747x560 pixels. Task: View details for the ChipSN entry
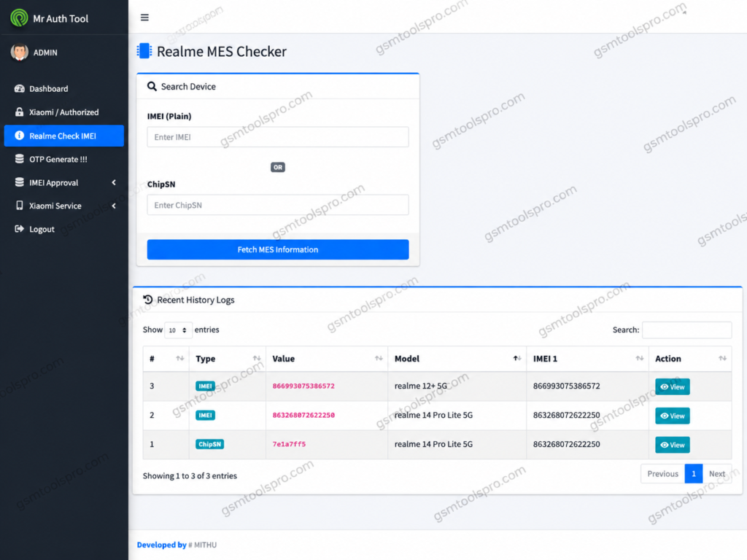[x=672, y=445]
